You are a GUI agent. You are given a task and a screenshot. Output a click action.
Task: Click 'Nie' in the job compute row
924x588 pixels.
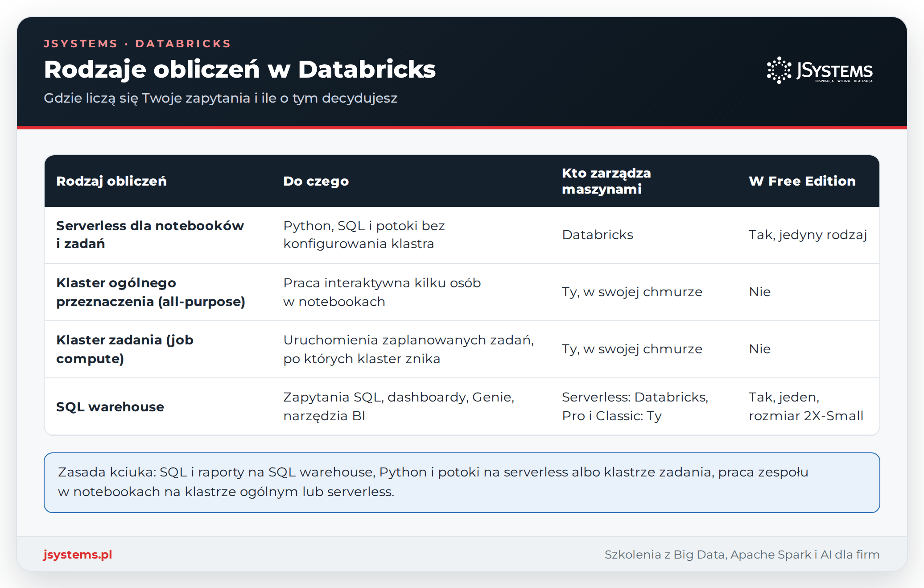coord(760,349)
